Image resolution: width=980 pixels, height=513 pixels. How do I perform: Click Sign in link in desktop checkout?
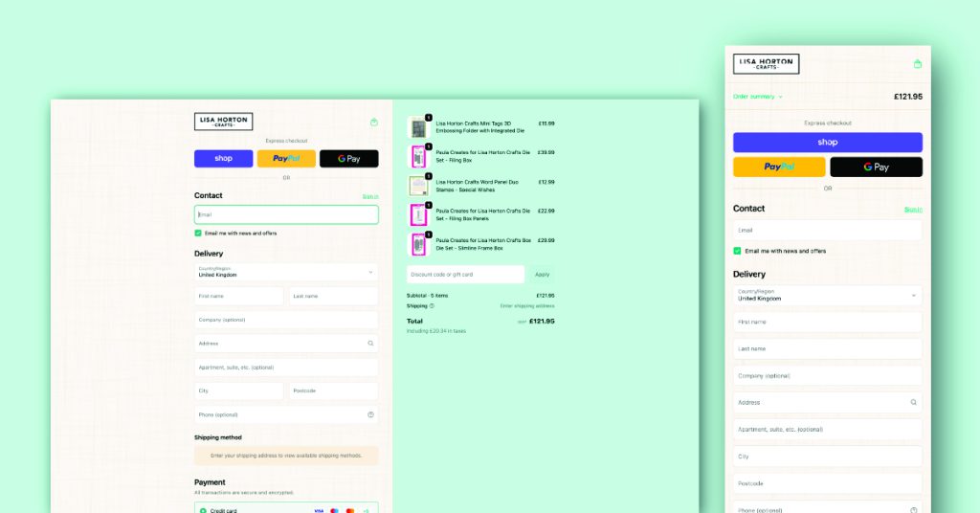[x=370, y=196]
